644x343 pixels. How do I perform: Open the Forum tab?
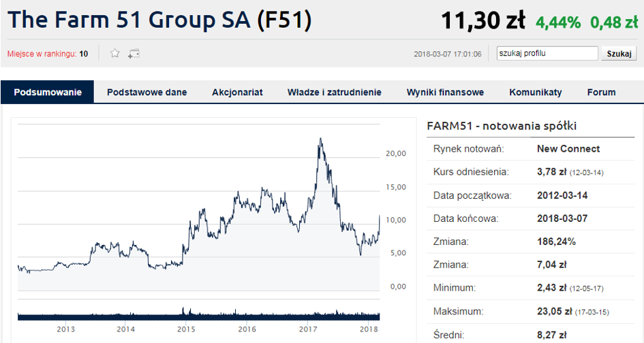[601, 92]
